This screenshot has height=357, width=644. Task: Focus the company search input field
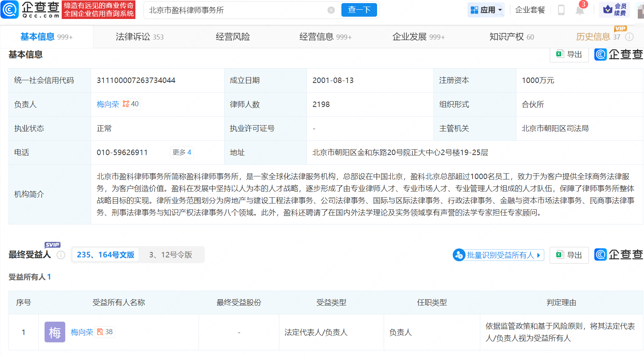[237, 10]
